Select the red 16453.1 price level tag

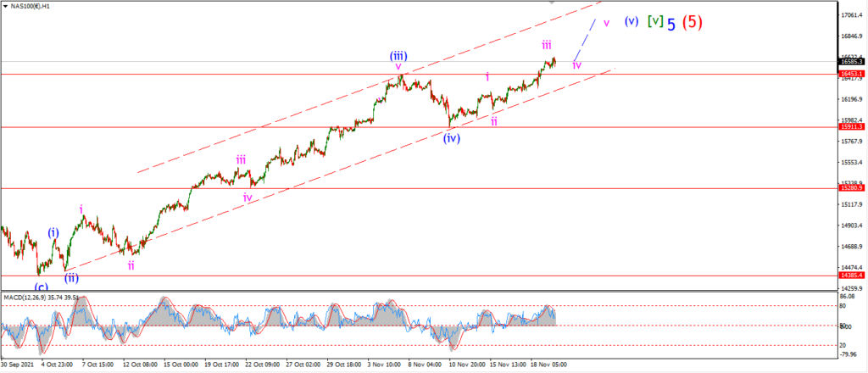853,74
